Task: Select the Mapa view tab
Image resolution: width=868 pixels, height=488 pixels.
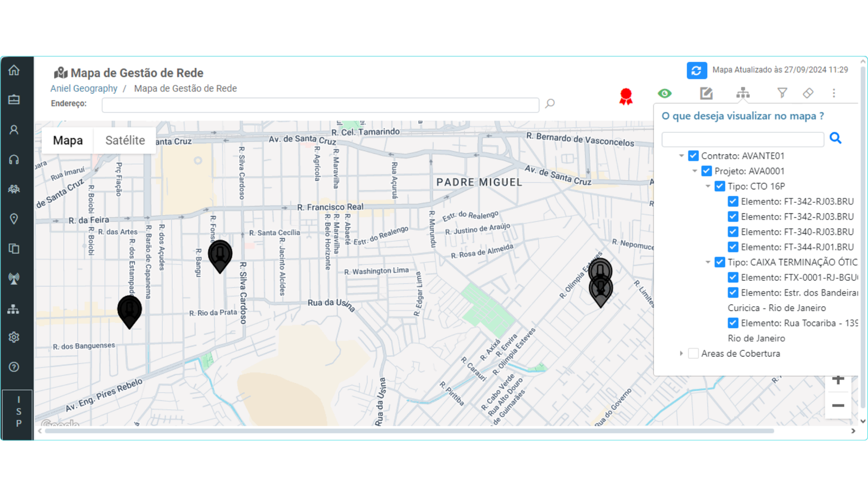Action: pyautogui.click(x=68, y=140)
